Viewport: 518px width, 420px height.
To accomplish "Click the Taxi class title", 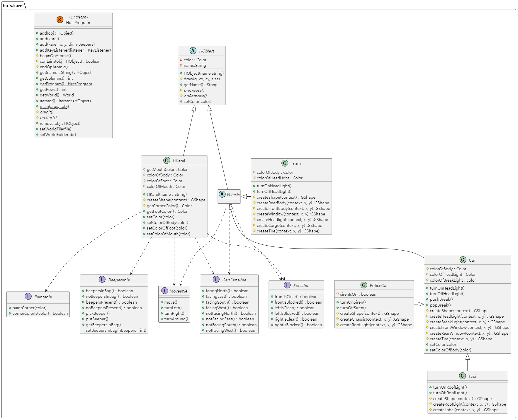I will click(x=472, y=376).
